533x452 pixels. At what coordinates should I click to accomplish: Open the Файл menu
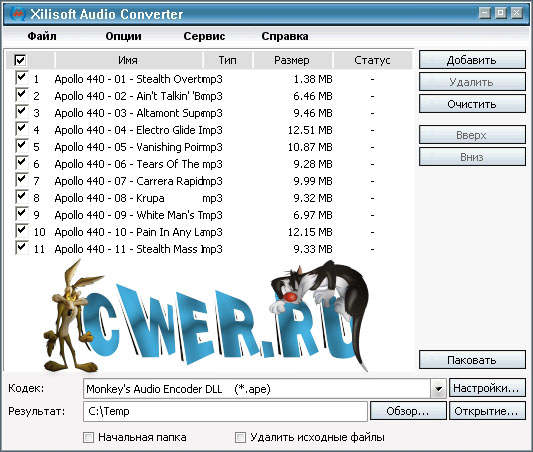(42, 36)
